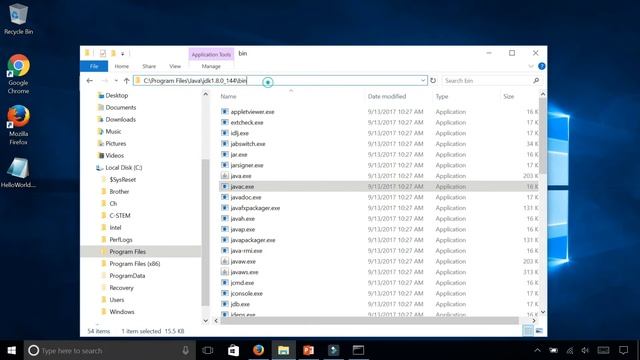Go up one folder level arrow
This screenshot has height=360, width=640.
pyautogui.click(x=127, y=80)
